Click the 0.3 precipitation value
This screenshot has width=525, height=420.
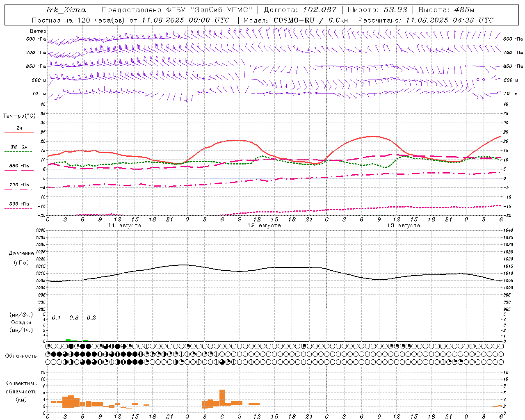(74, 317)
